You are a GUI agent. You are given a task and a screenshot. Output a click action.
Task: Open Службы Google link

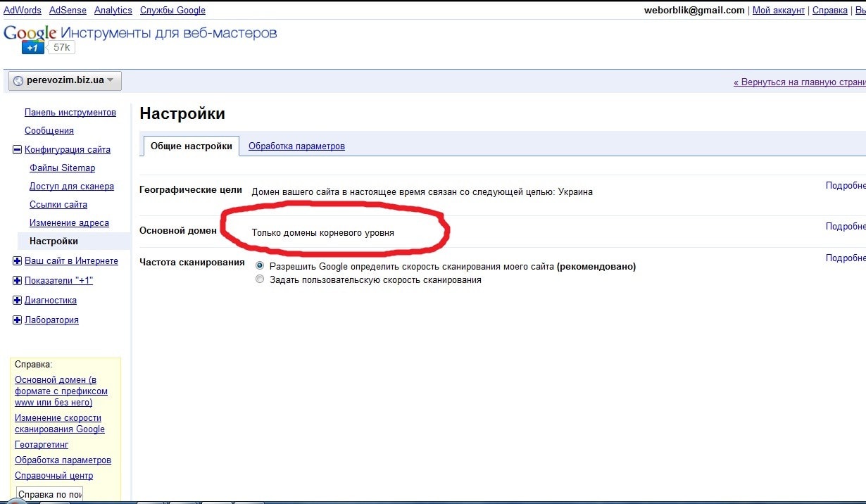click(172, 10)
